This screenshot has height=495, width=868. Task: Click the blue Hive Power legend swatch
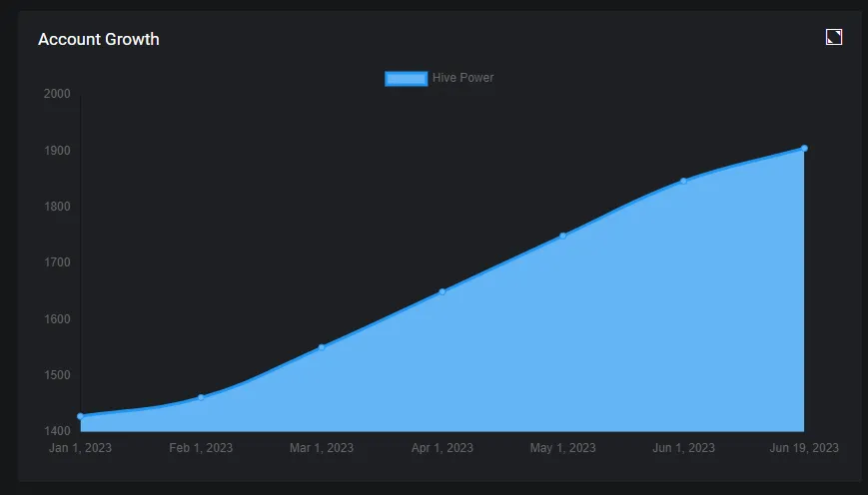407,79
